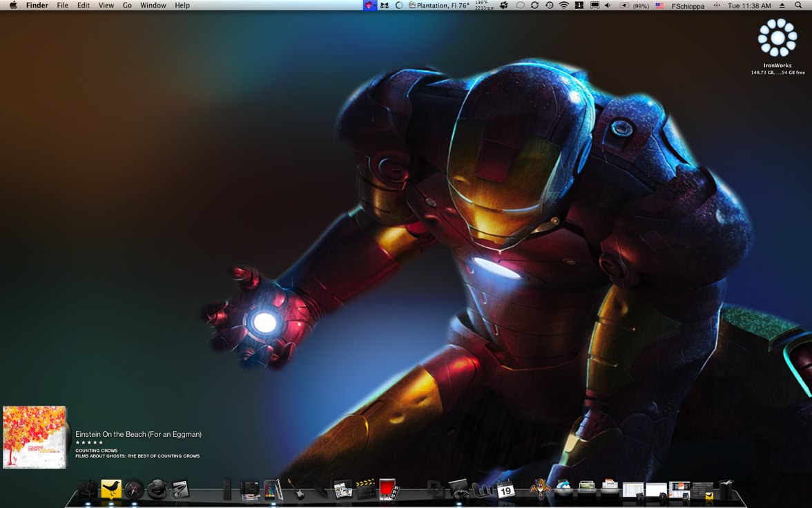This screenshot has width=812, height=508.
Task: Open the Wi-Fi status menu
Action: pyautogui.click(x=564, y=6)
